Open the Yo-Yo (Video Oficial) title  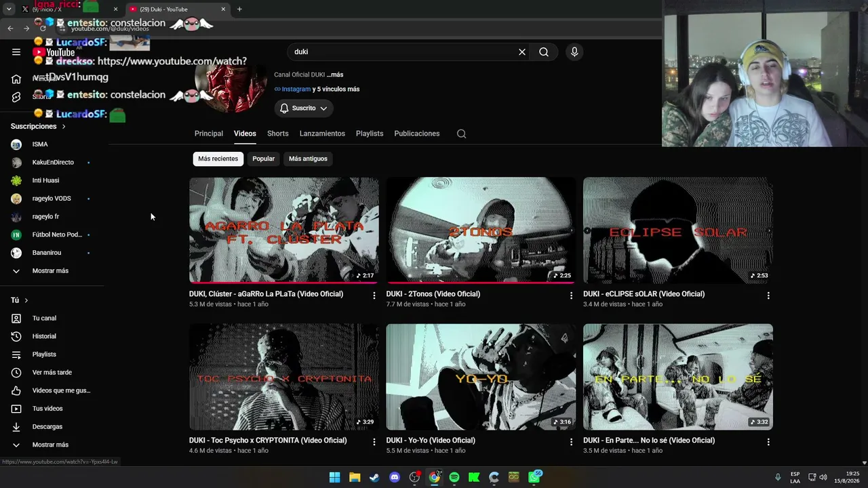(x=431, y=441)
